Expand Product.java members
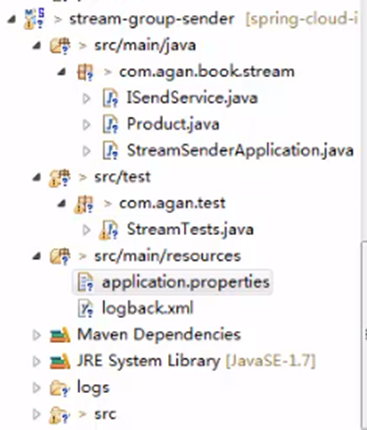 pyautogui.click(x=86, y=125)
